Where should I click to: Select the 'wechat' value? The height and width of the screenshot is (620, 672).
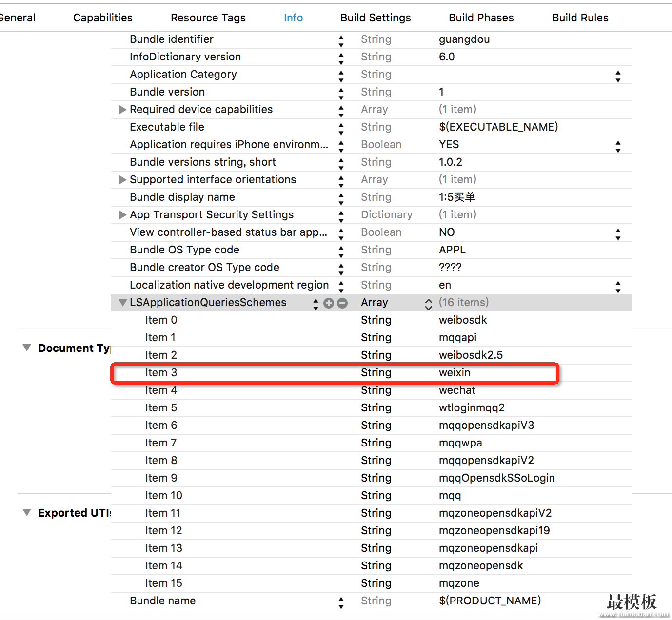(x=457, y=390)
